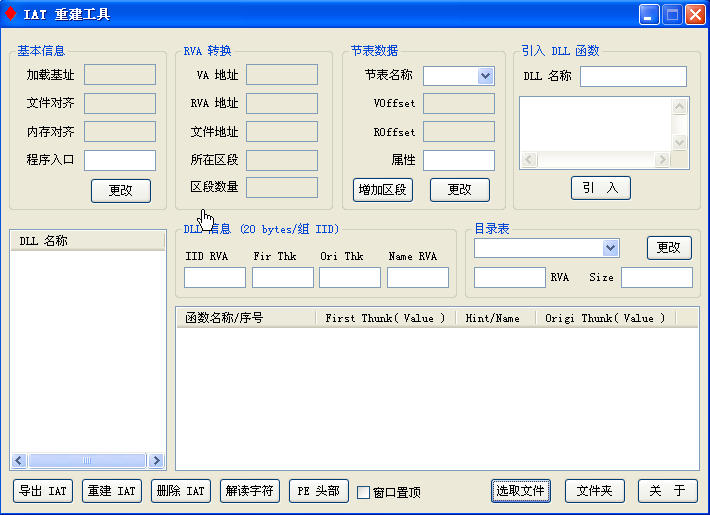Click the 增加区段 button
The width and height of the screenshot is (710, 515).
tap(383, 190)
